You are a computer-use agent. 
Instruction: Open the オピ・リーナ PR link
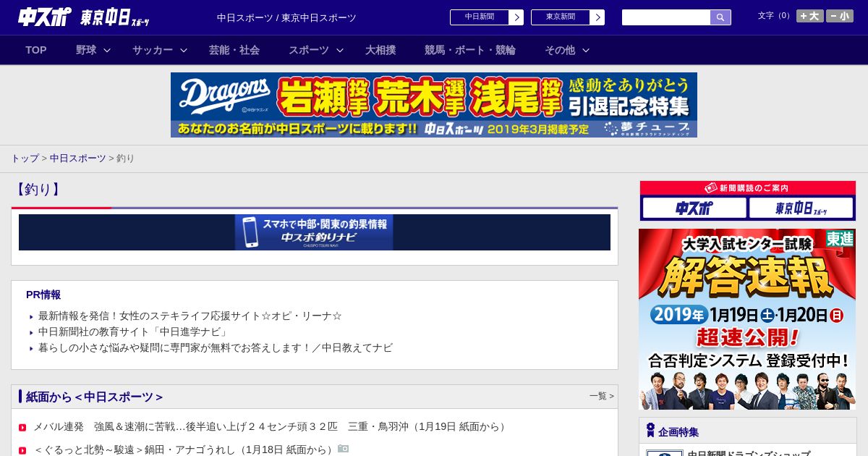[x=190, y=316]
